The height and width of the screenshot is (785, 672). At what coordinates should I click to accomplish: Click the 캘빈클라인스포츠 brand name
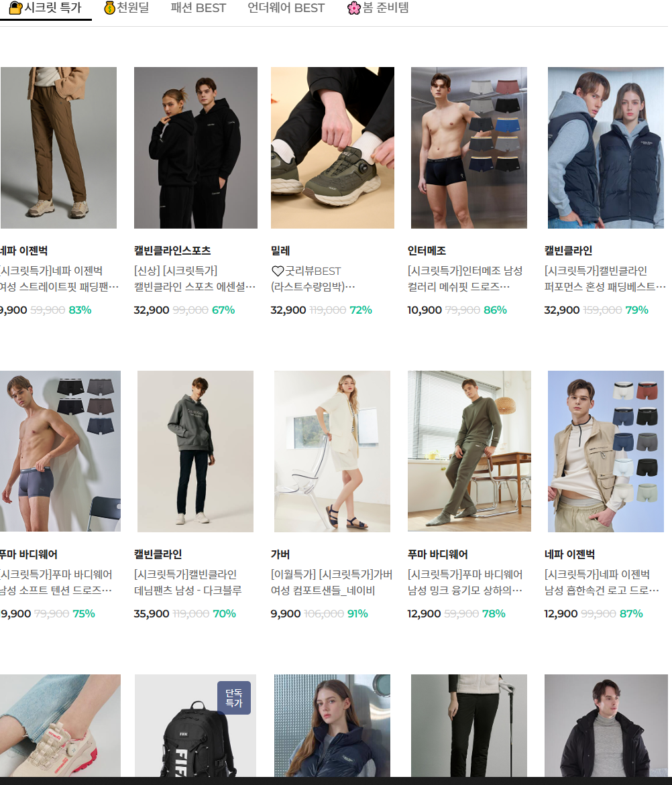pyautogui.click(x=172, y=251)
